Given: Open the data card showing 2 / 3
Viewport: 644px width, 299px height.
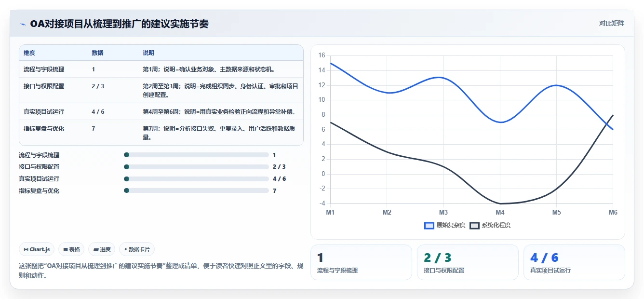Looking at the screenshot, I should (x=468, y=262).
